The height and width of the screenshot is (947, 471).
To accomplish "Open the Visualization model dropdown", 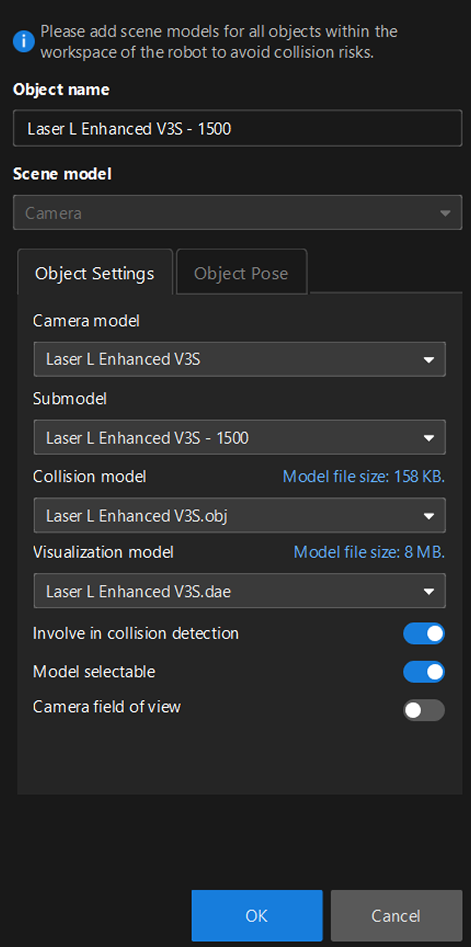I will click(240, 591).
